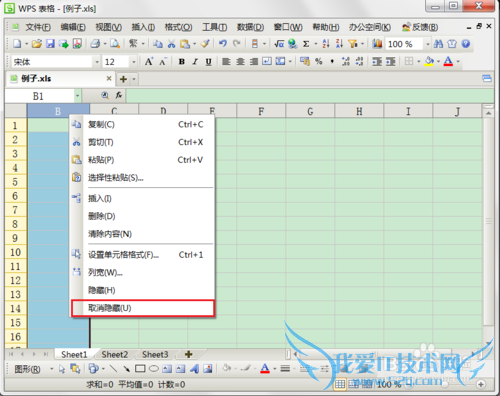Click the Filter funnel icon

pyautogui.click(x=352, y=44)
